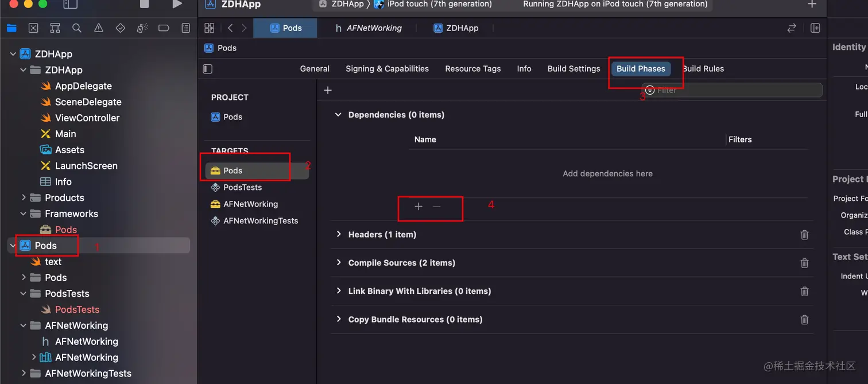Image resolution: width=868 pixels, height=384 pixels.
Task: Switch to the General tab
Action: click(315, 69)
